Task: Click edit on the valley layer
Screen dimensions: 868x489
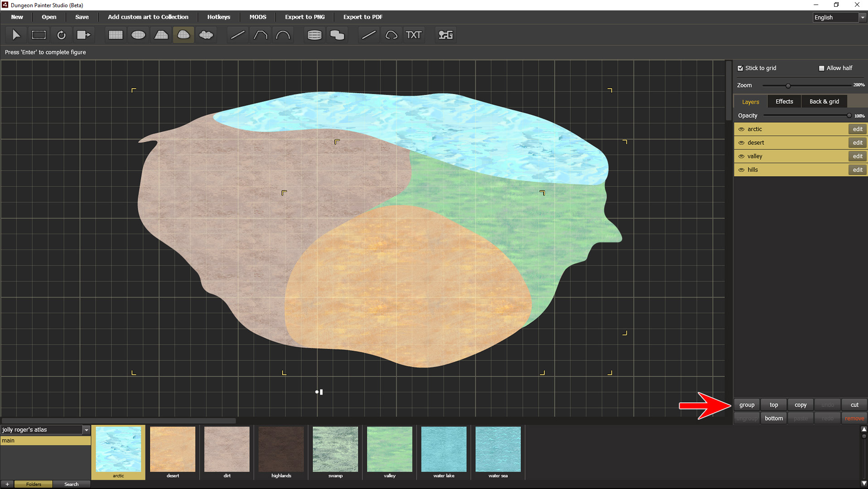Action: coord(858,156)
